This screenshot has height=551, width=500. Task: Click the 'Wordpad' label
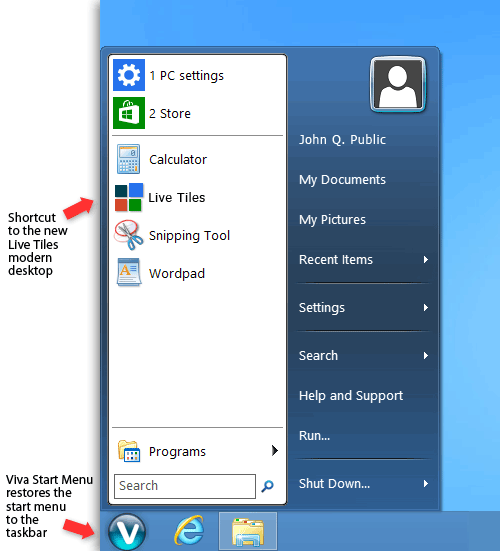177,273
